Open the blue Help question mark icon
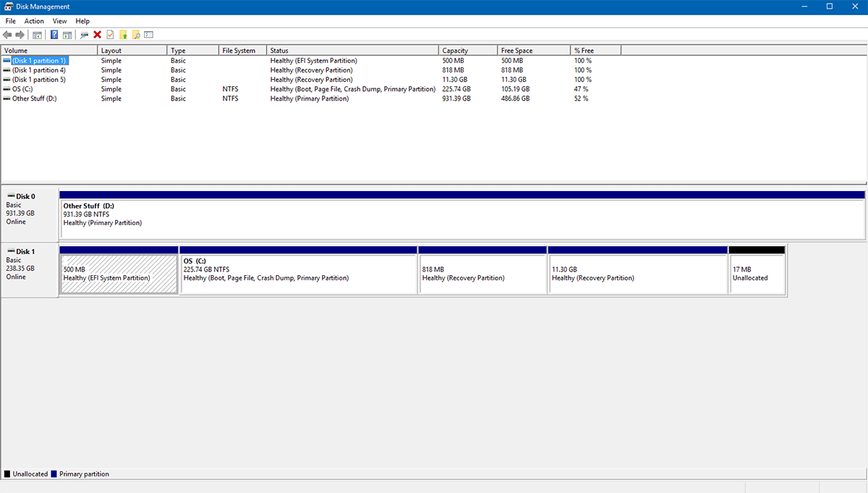 pyautogui.click(x=54, y=35)
